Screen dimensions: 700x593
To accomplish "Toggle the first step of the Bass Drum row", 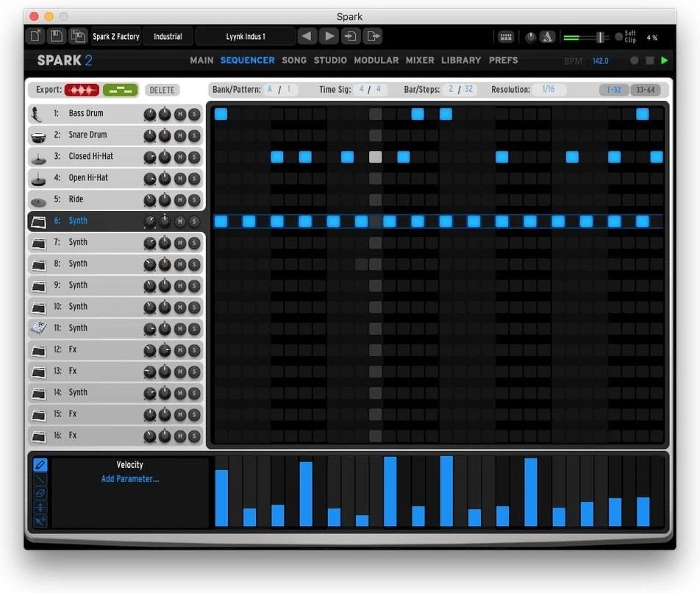I will 221,114.
